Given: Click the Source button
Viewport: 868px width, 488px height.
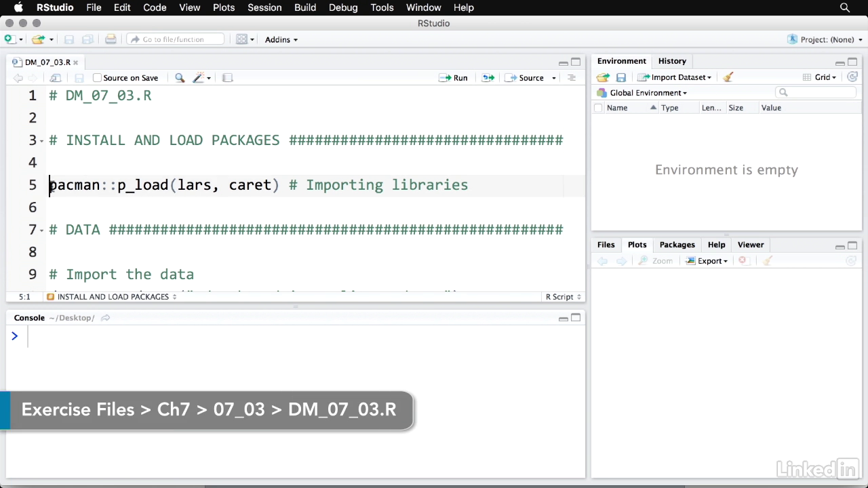Looking at the screenshot, I should point(526,78).
